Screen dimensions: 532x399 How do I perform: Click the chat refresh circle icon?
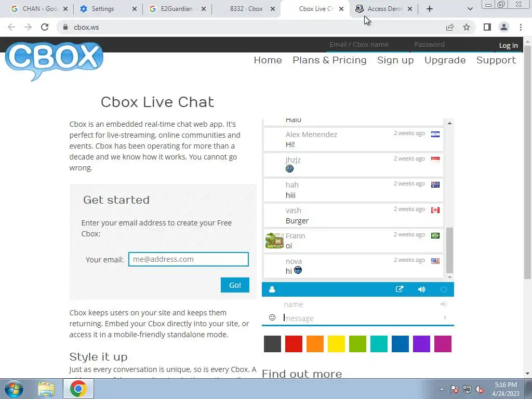444,289
